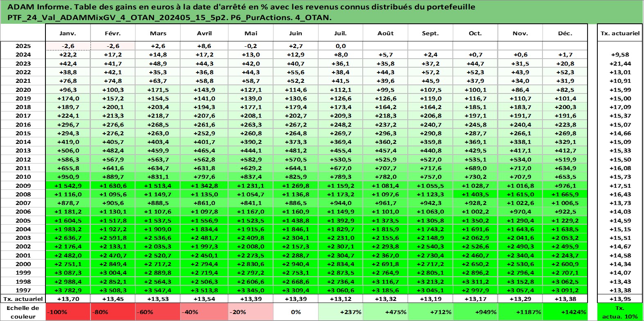Select the +1424% bright green swatch
Screen dimensions: 644x321
[x=565, y=312]
